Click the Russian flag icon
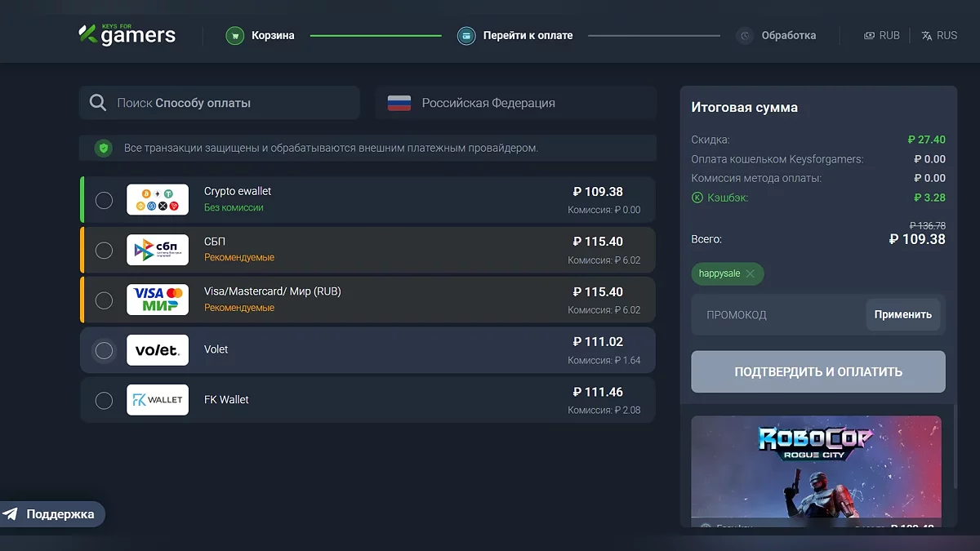 pos(399,103)
